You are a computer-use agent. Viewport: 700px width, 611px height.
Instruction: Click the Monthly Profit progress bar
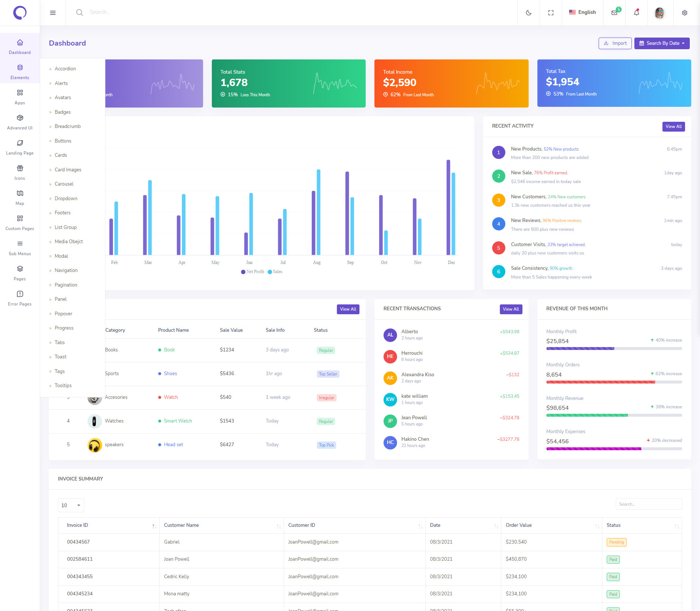coord(614,349)
